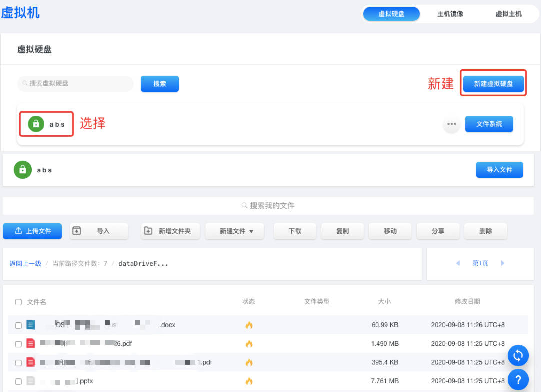This screenshot has width=541, height=392.
Task: Click the blue document icon of the .docx file
Action: pos(31,325)
